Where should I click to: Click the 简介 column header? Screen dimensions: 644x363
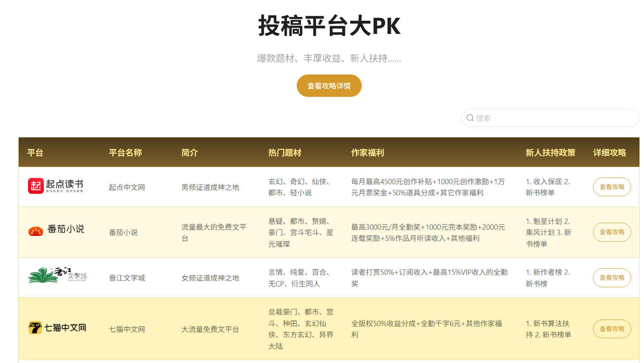click(x=189, y=153)
